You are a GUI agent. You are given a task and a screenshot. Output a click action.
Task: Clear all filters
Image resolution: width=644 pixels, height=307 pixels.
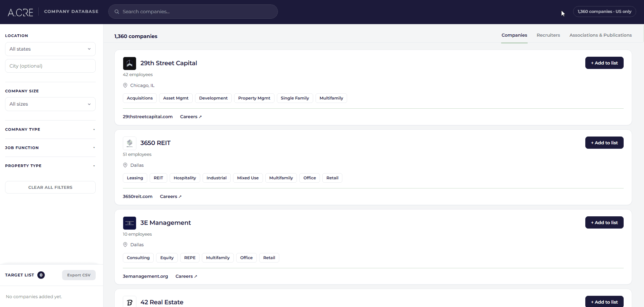coord(50,187)
